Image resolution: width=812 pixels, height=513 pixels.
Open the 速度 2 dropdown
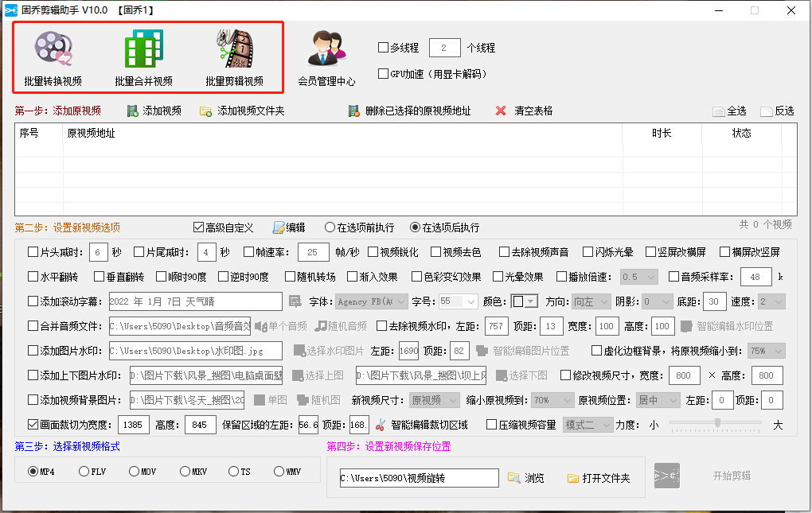point(771,301)
